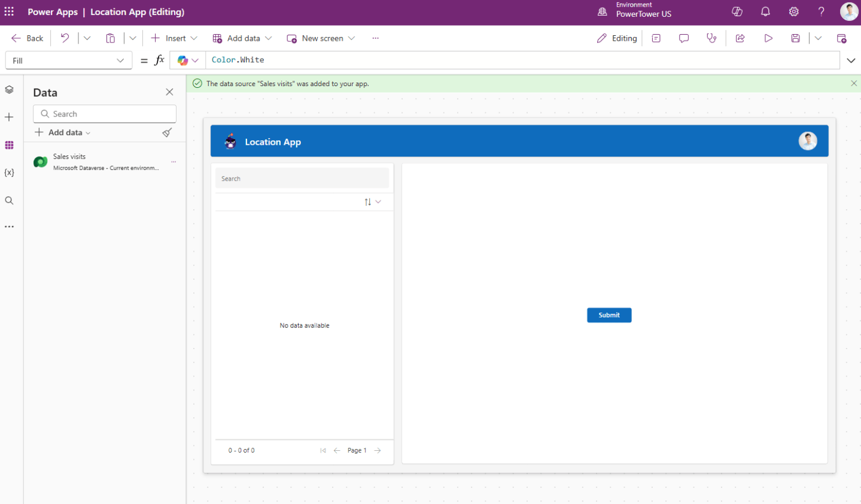The height and width of the screenshot is (504, 861).
Task: Open the Search panel in left sidebar
Action: (x=9, y=200)
